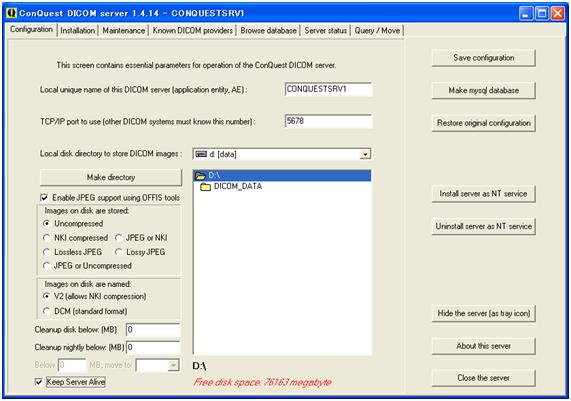Maximize the ConQuest DICOM server window
The width and height of the screenshot is (571, 401).
coord(542,13)
